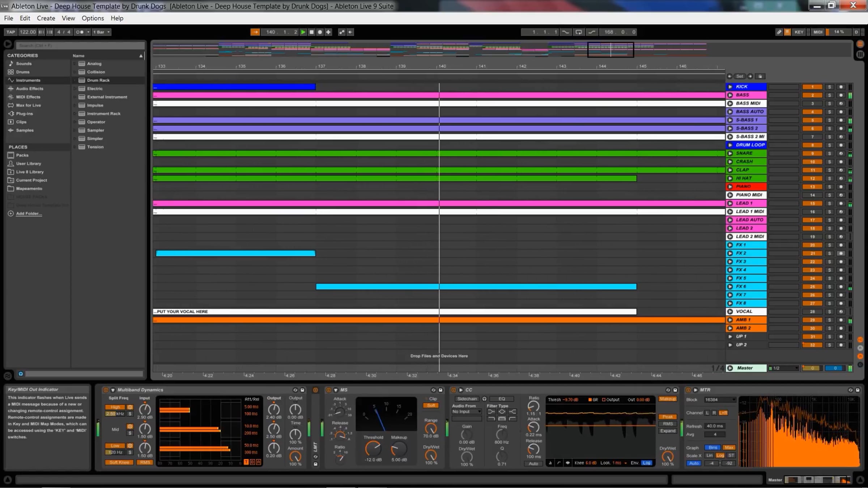This screenshot has height=488, width=868.
Task: Open the Options menu
Action: (x=93, y=18)
